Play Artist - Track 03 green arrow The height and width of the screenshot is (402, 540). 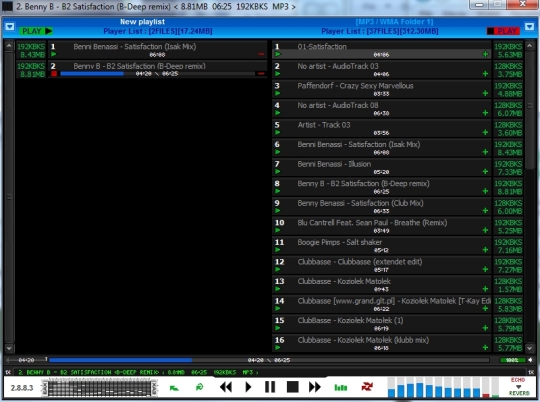[278, 133]
